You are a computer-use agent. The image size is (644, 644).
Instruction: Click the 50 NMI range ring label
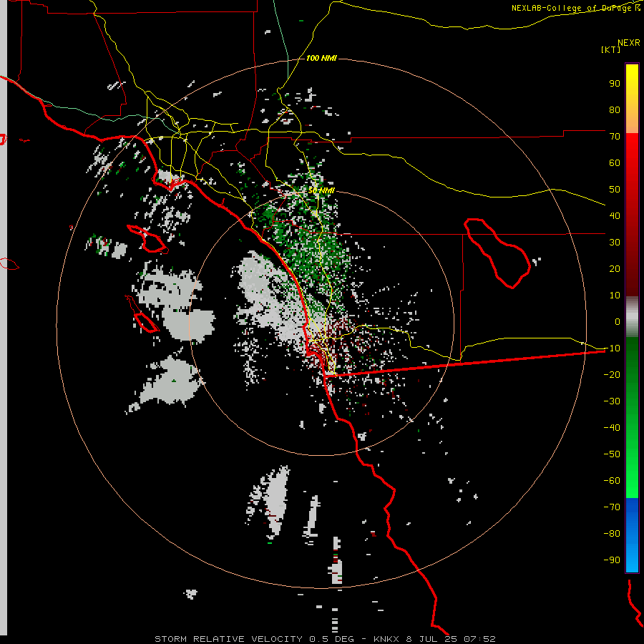pyautogui.click(x=321, y=190)
